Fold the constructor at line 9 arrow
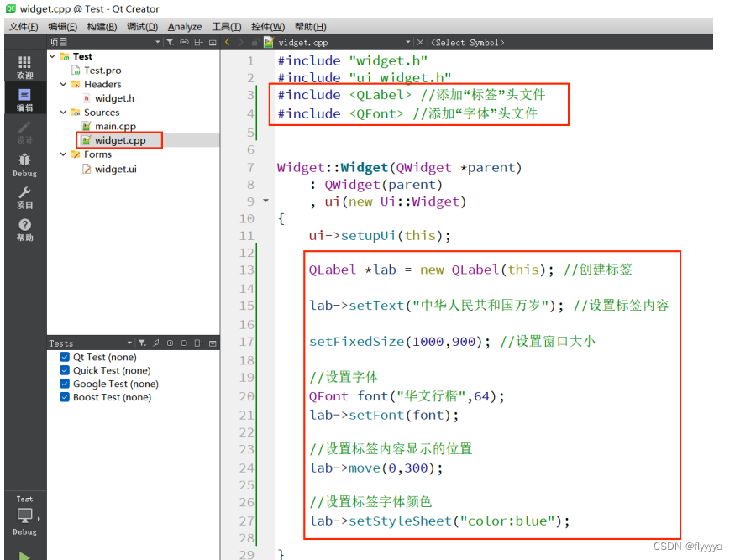 (265, 201)
